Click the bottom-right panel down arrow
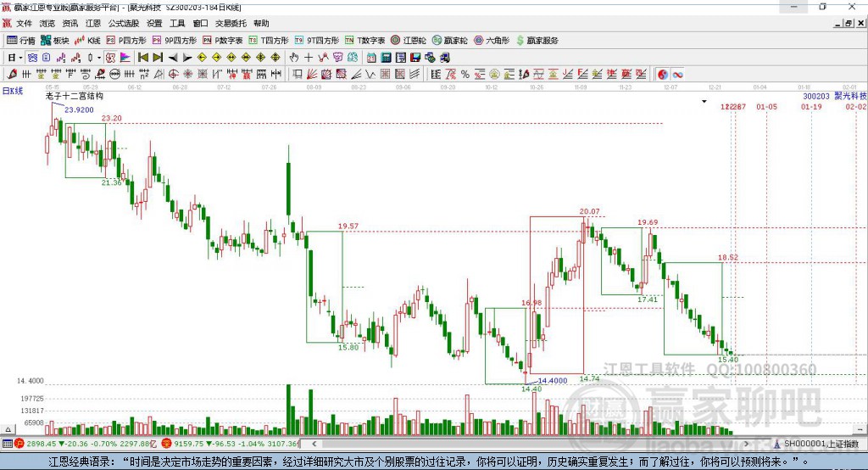 860,429
